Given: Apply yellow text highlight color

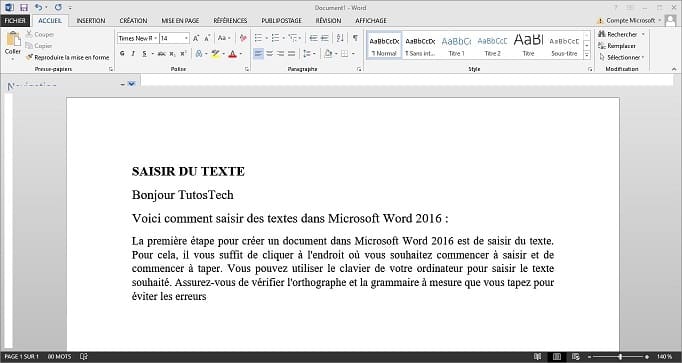Looking at the screenshot, I should point(215,54).
